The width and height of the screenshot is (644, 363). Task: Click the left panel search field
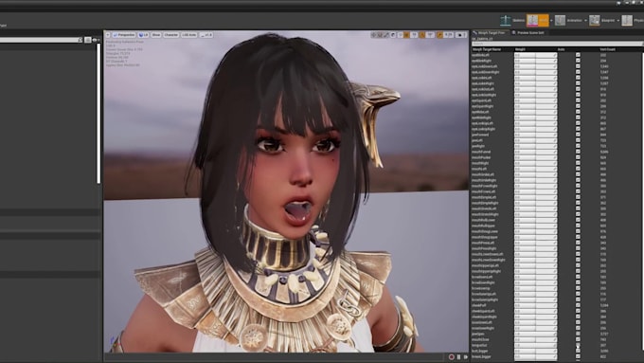pyautogui.click(x=40, y=40)
